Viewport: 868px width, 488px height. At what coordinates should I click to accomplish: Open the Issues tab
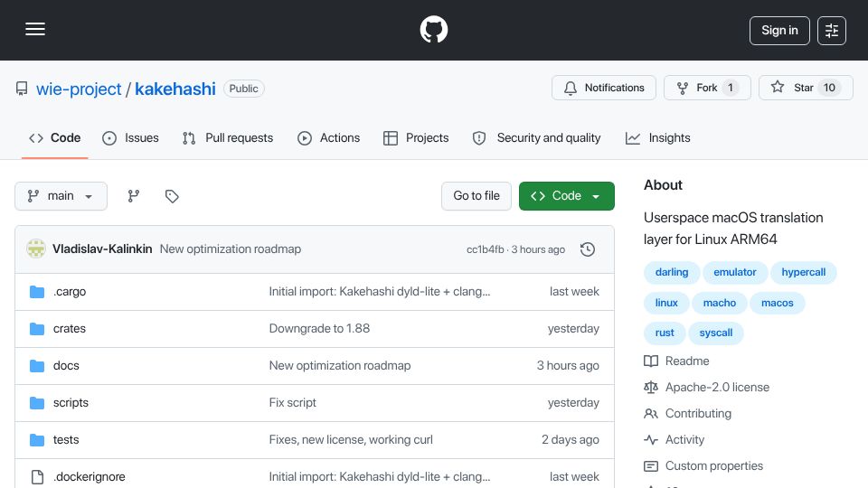pyautogui.click(x=130, y=137)
